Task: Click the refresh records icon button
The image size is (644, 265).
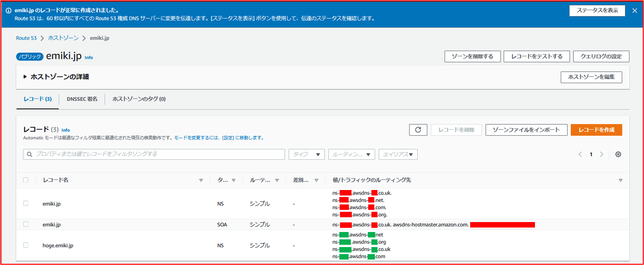Action: (x=418, y=130)
